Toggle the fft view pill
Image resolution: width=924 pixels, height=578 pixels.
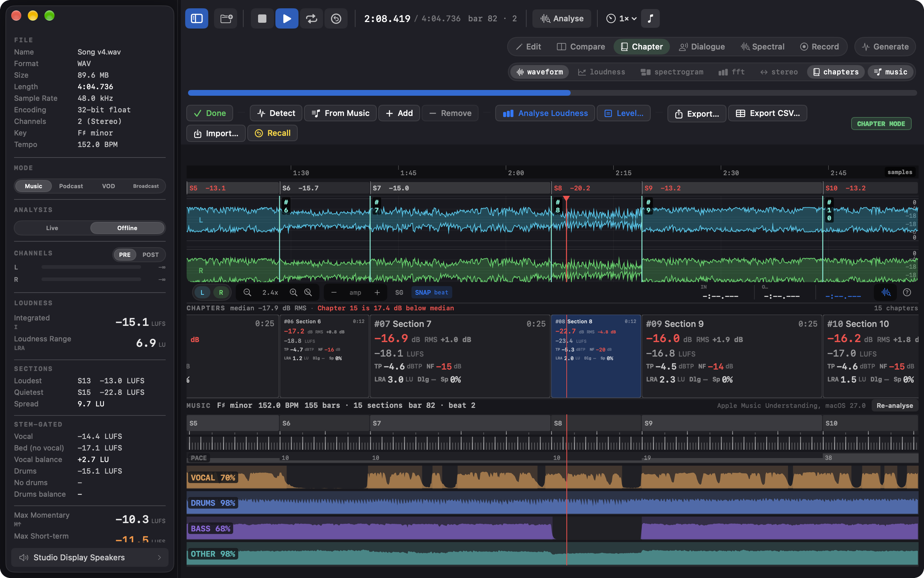pos(732,72)
